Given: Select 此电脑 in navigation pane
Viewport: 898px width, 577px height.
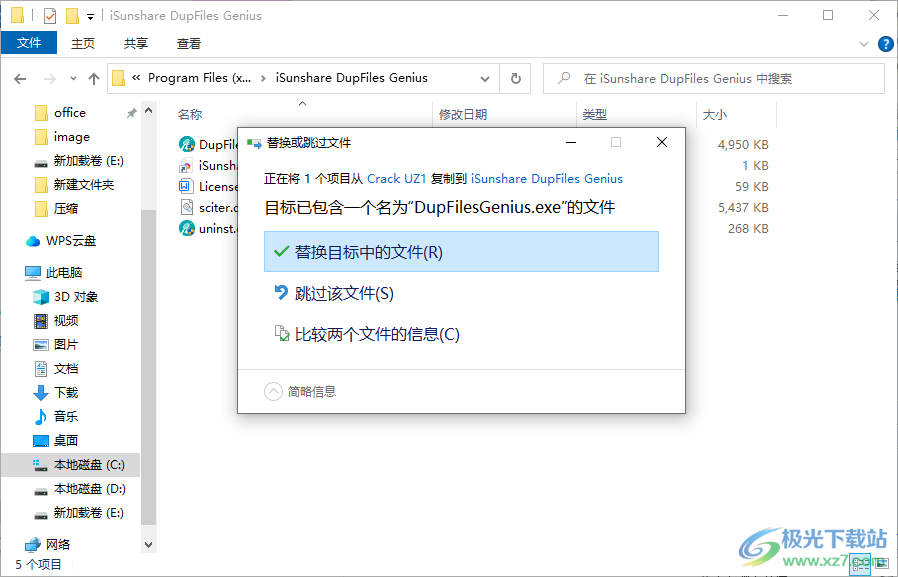Looking at the screenshot, I should coord(64,272).
